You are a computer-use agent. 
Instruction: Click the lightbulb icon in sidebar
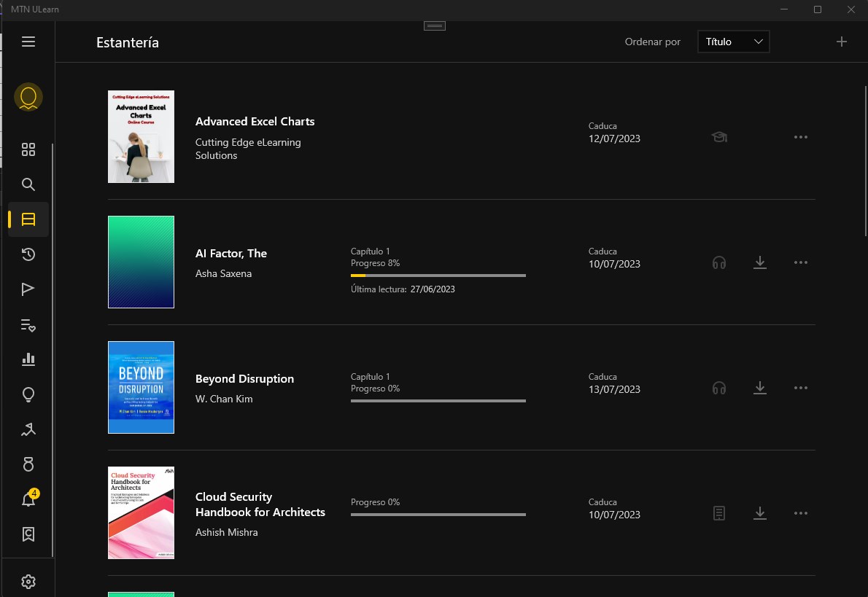28,394
